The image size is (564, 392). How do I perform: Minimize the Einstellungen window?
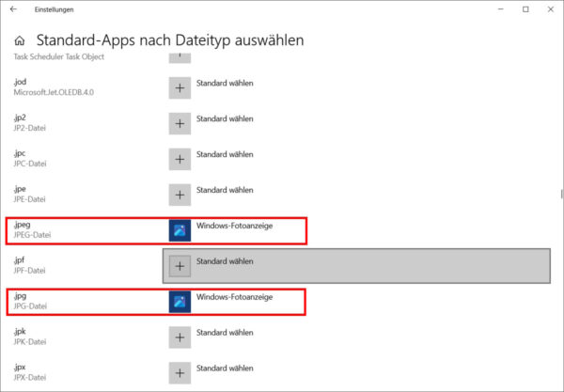click(x=501, y=9)
